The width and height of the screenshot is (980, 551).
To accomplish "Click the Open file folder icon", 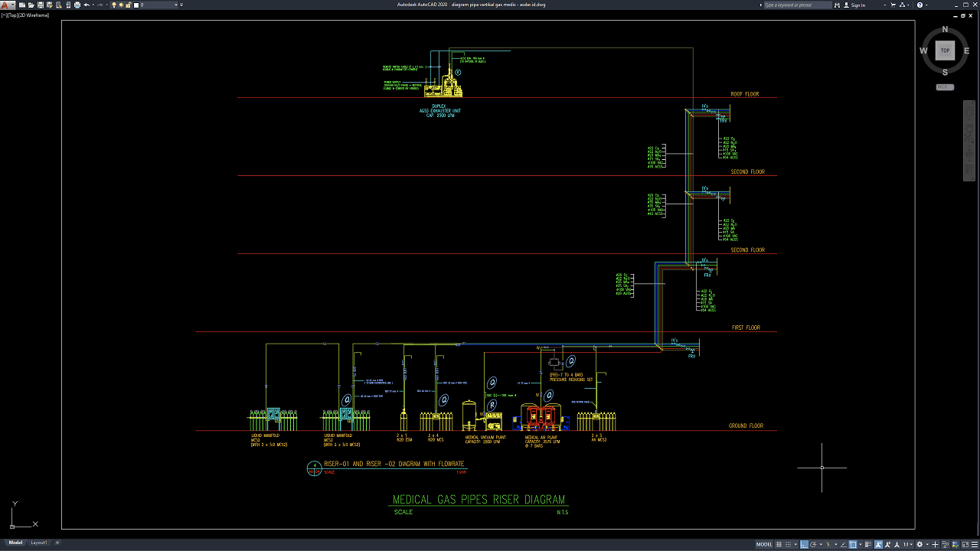I will coord(31,5).
